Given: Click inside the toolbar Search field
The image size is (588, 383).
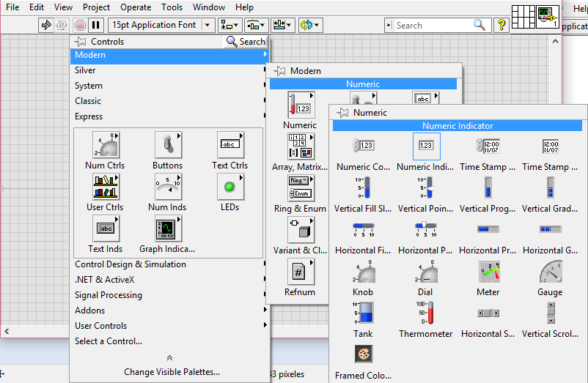Looking at the screenshot, I should pos(433,26).
